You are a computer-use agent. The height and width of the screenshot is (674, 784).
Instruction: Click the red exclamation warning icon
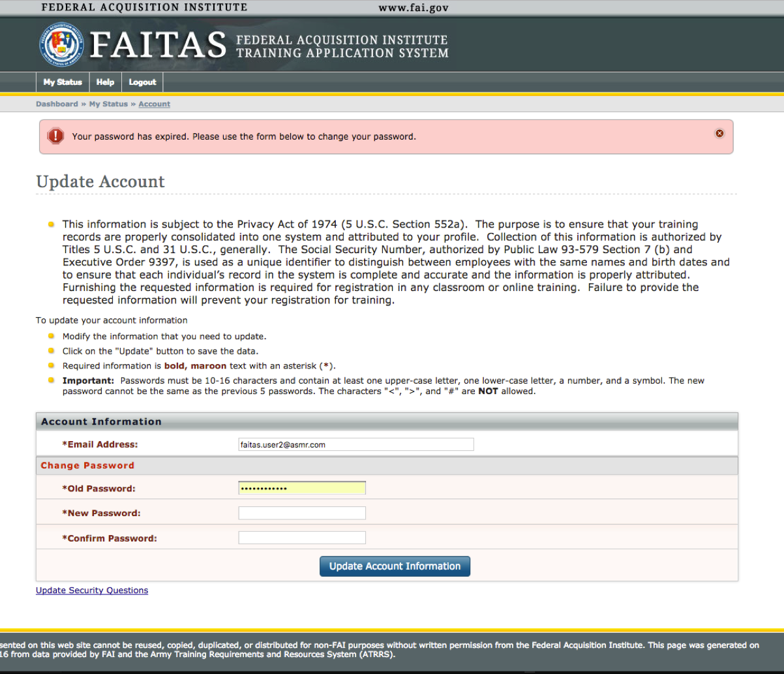[55, 136]
